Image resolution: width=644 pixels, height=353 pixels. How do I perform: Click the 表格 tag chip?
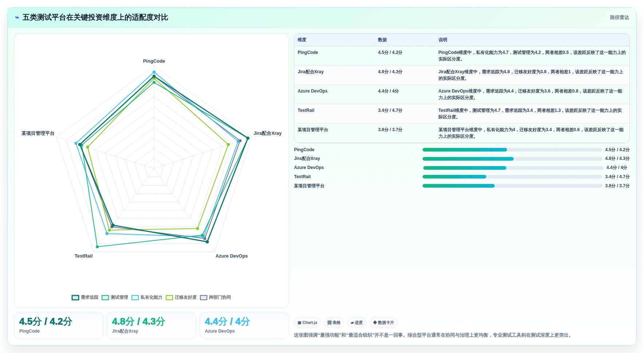pyautogui.click(x=334, y=323)
